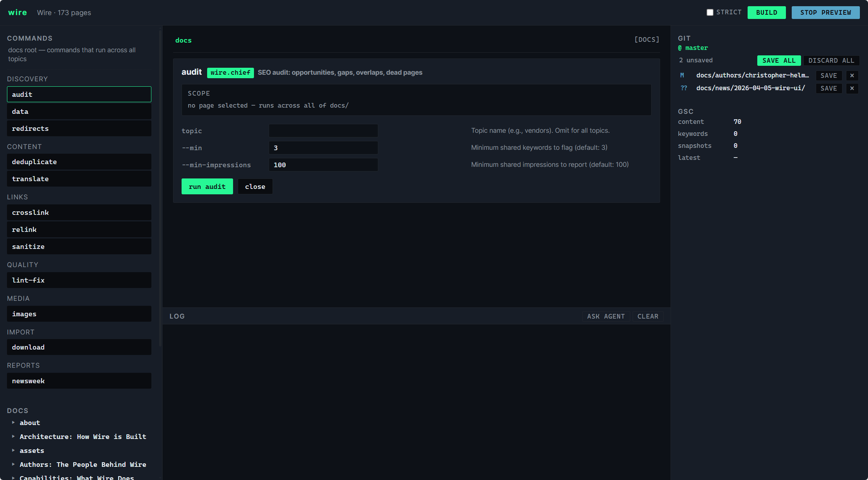
Task: Open ASK AGENT in the log panel
Action: click(x=606, y=316)
